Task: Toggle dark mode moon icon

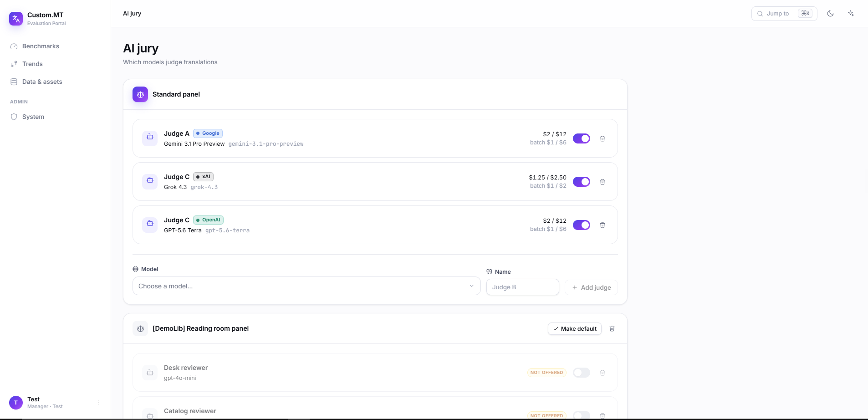Action: click(x=830, y=14)
